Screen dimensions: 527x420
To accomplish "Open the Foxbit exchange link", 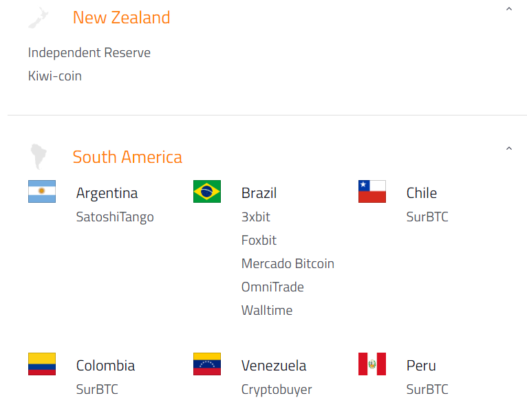I will coord(259,241).
